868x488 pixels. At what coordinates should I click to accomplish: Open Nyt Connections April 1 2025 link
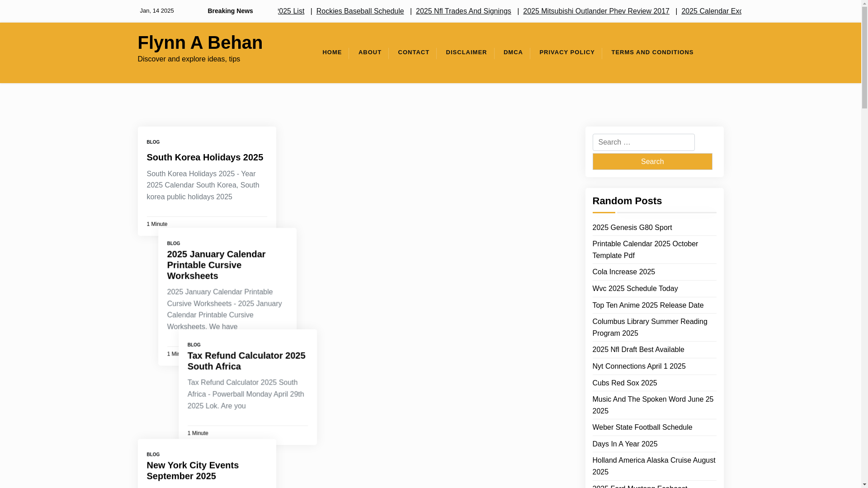point(639,366)
